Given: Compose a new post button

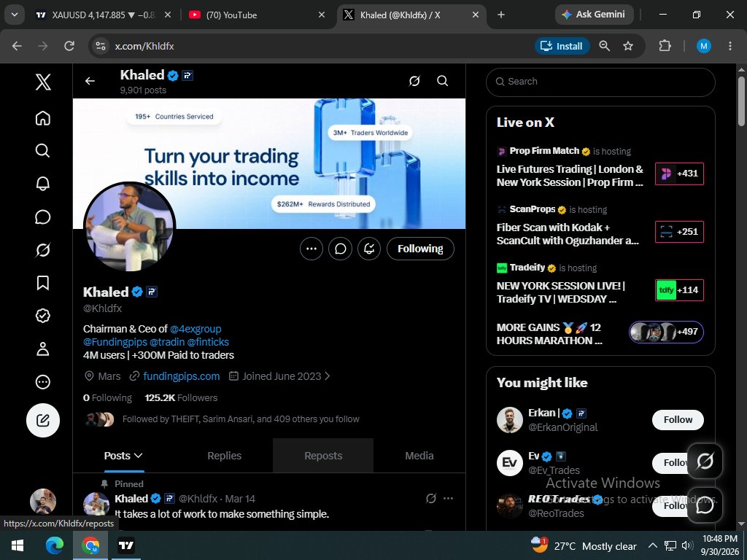Looking at the screenshot, I should pos(43,421).
